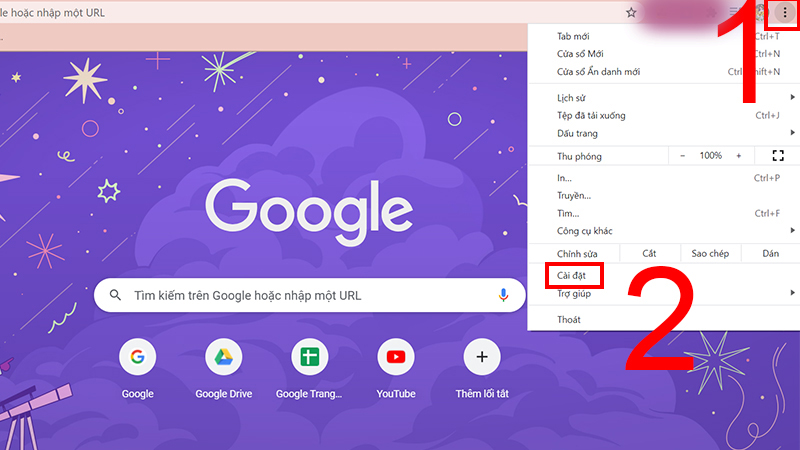Click the Google logo
Viewport: 800px width, 450px height.
click(309, 211)
